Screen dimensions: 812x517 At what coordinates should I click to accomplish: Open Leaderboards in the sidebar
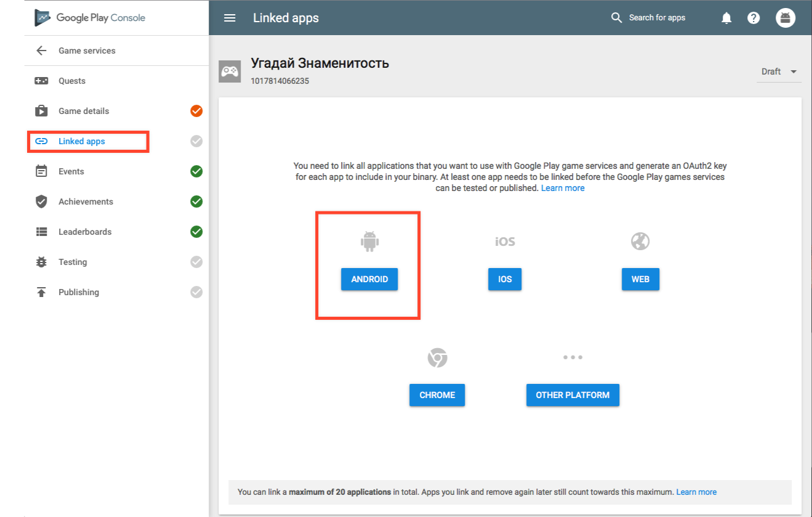click(x=85, y=232)
